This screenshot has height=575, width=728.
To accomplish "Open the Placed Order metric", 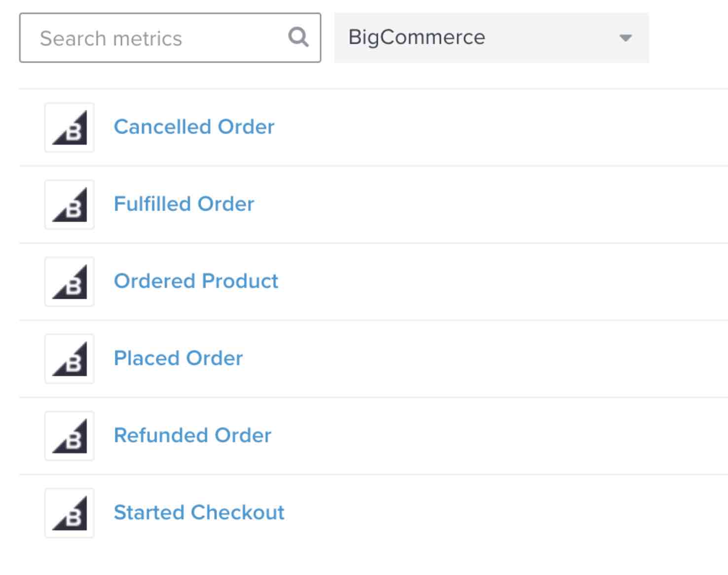I will (x=178, y=359).
